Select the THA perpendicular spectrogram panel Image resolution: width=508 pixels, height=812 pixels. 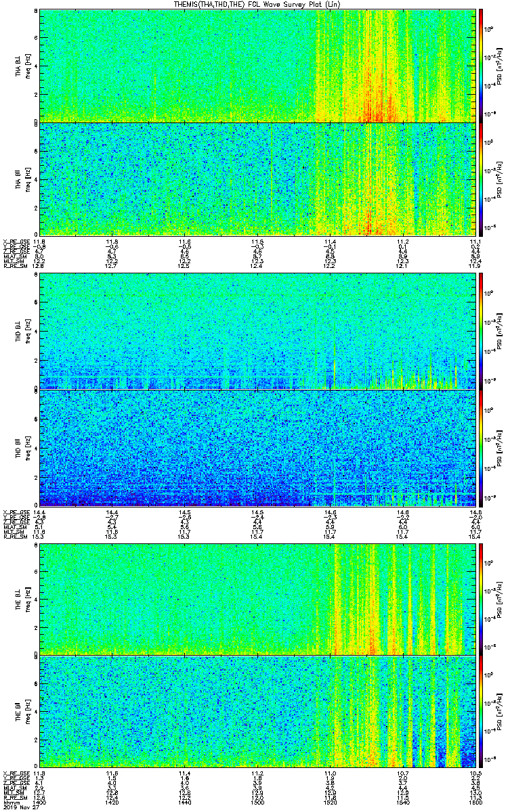tap(257, 66)
